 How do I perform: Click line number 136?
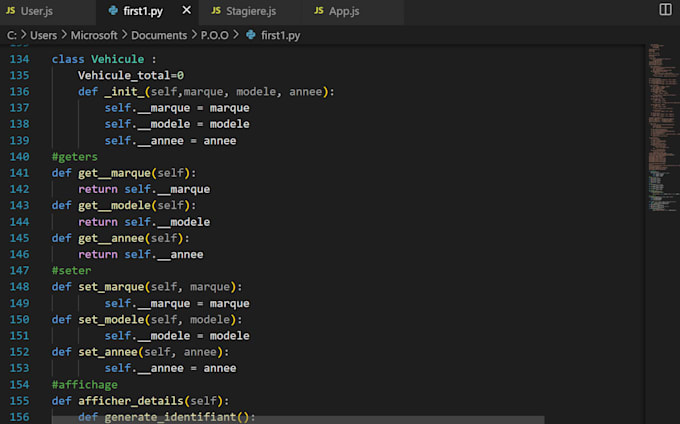point(20,91)
